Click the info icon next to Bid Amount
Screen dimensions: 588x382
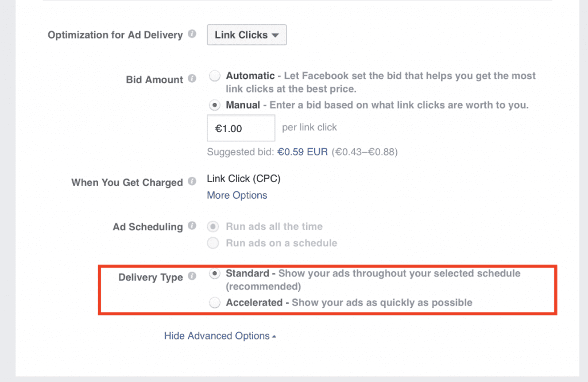coord(192,79)
